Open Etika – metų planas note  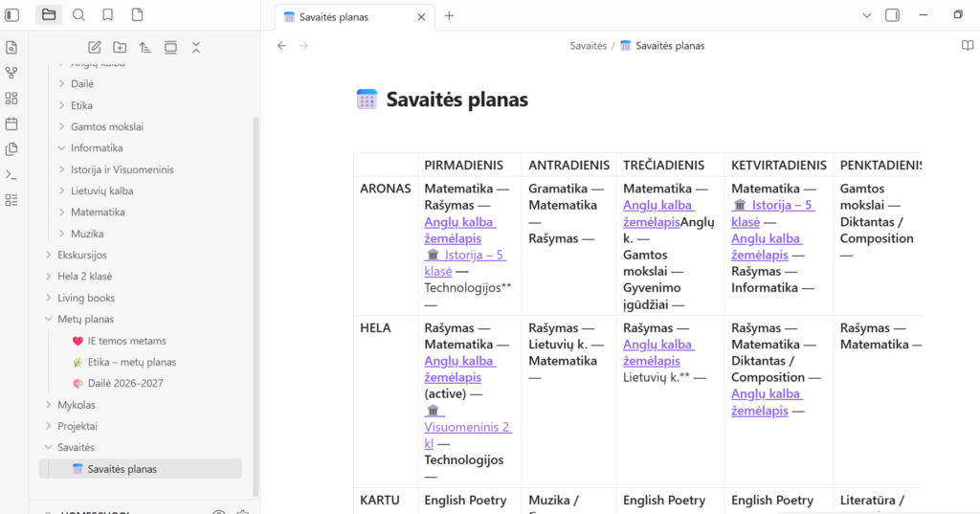[x=132, y=362]
